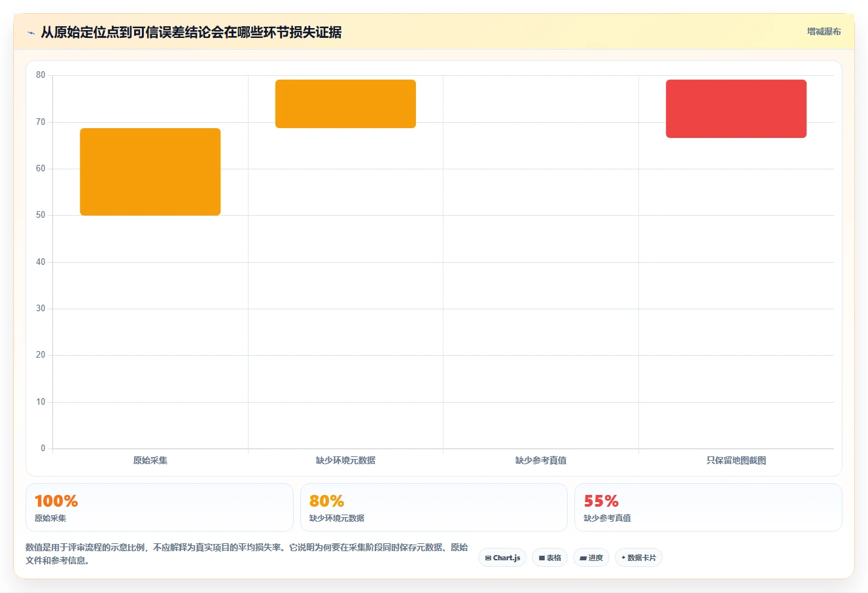Click the 缺少环境元数据 x-axis label
Screen dimensions: 868x593
[x=345, y=460]
